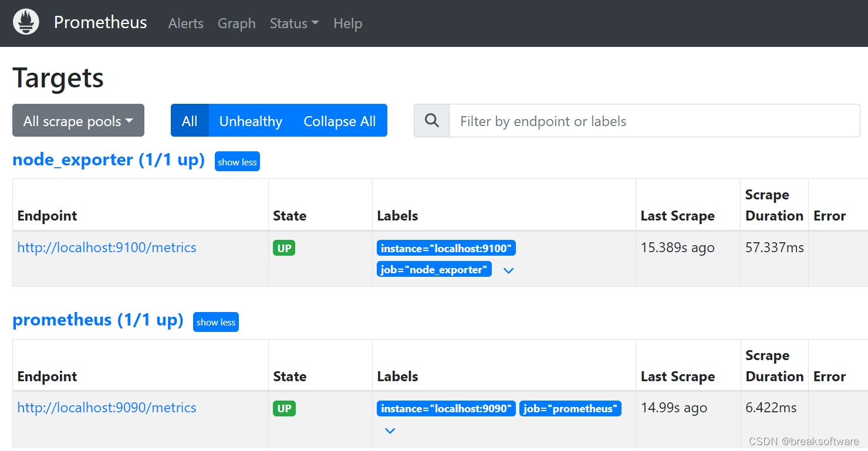Screen dimensions: 868x451
Task: Focus the filter by endpoint or labels field
Action: coord(654,121)
